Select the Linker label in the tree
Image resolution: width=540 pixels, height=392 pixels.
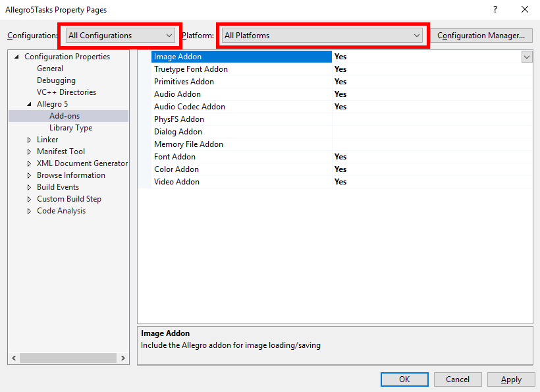[x=47, y=140]
